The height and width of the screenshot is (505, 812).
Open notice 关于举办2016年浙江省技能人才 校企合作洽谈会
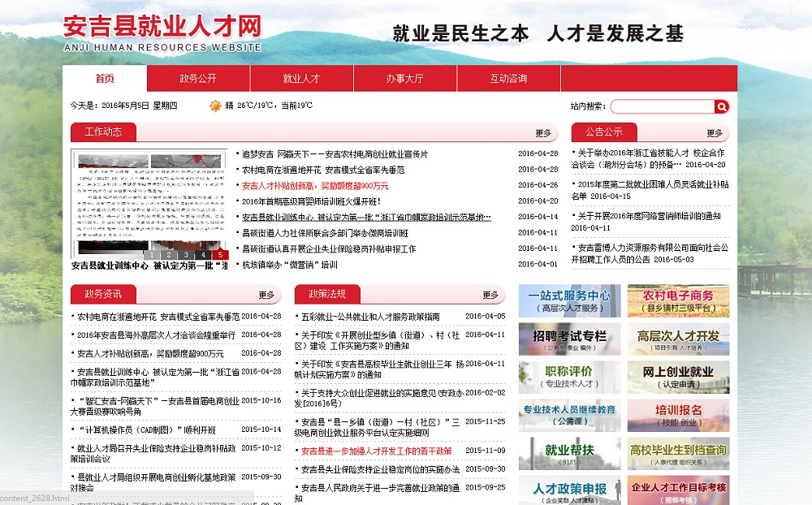coord(650,158)
